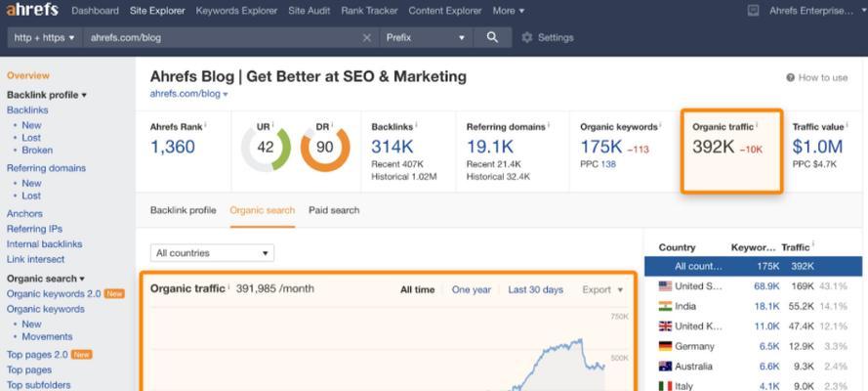Select the All countries row in the table
Viewport: 868px width, 391px height.
(x=753, y=267)
